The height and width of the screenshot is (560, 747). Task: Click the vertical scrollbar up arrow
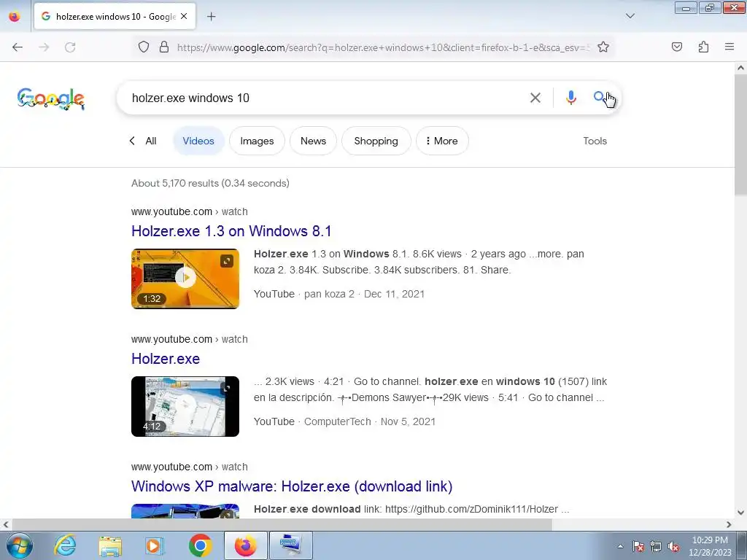740,68
